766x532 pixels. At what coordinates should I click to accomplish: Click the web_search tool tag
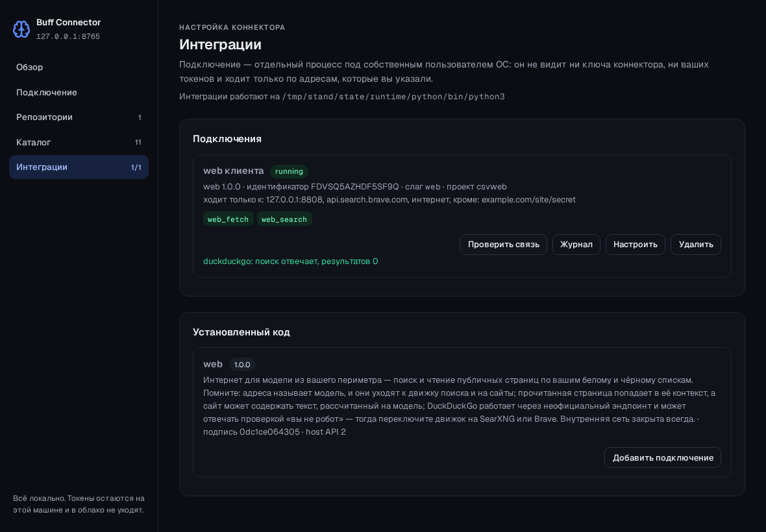tap(284, 219)
